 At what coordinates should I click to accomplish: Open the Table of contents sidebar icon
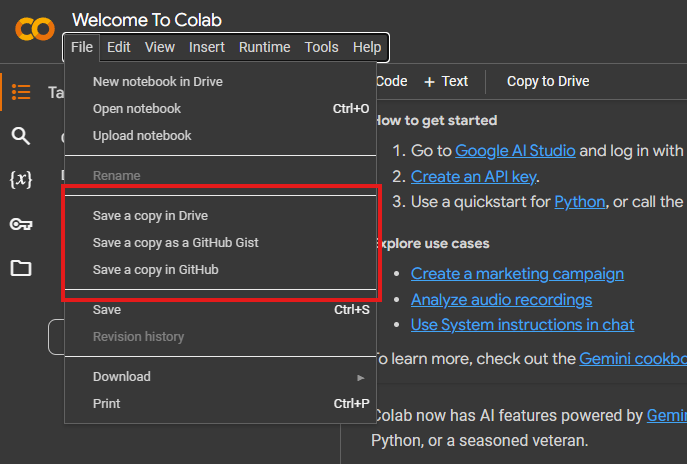pyautogui.click(x=21, y=92)
